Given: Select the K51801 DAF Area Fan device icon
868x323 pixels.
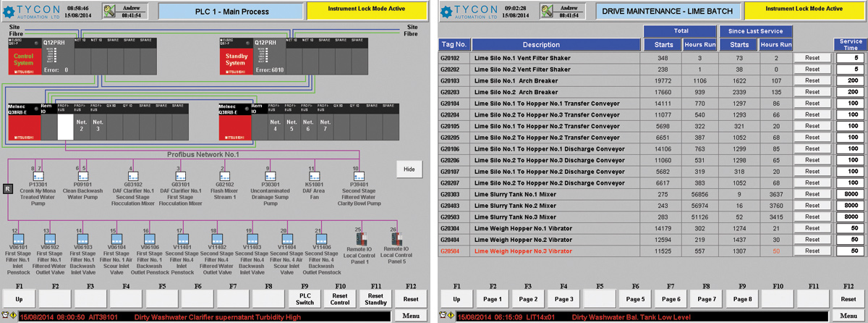Looking at the screenshot, I should point(312,176).
